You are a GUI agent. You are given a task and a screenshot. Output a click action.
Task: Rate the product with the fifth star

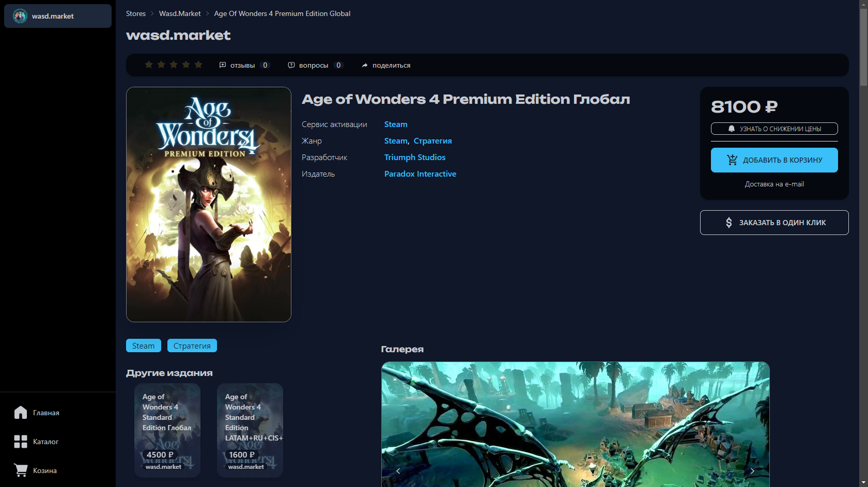click(198, 65)
